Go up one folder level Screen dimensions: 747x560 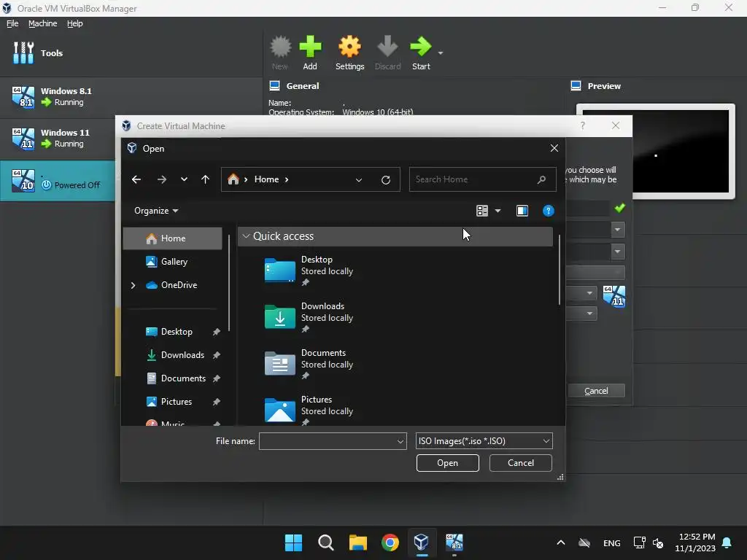point(205,179)
